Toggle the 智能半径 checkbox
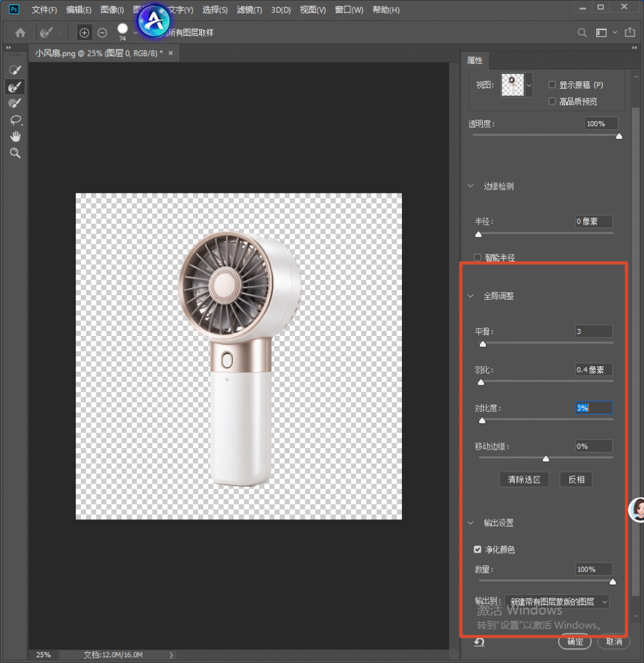Viewport: 644px width, 663px height. [x=478, y=257]
